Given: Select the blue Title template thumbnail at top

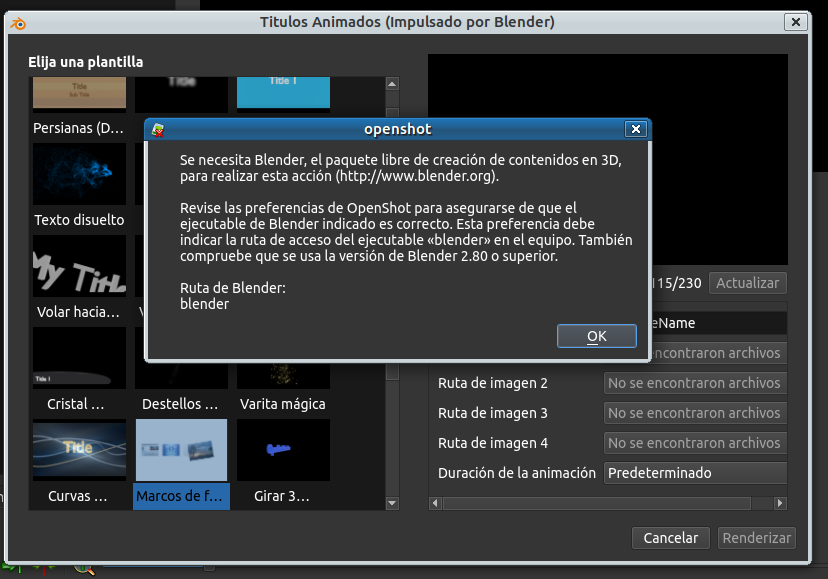Looking at the screenshot, I should point(283,92).
